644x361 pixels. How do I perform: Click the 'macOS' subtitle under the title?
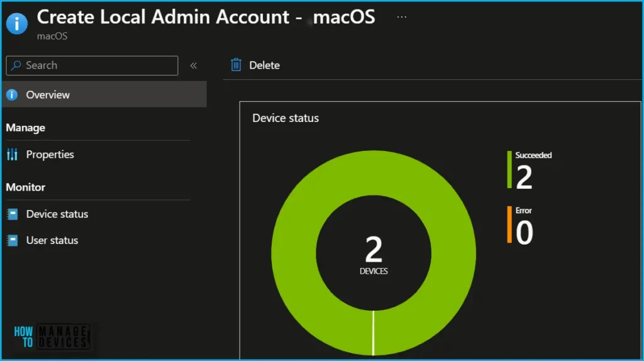(52, 36)
